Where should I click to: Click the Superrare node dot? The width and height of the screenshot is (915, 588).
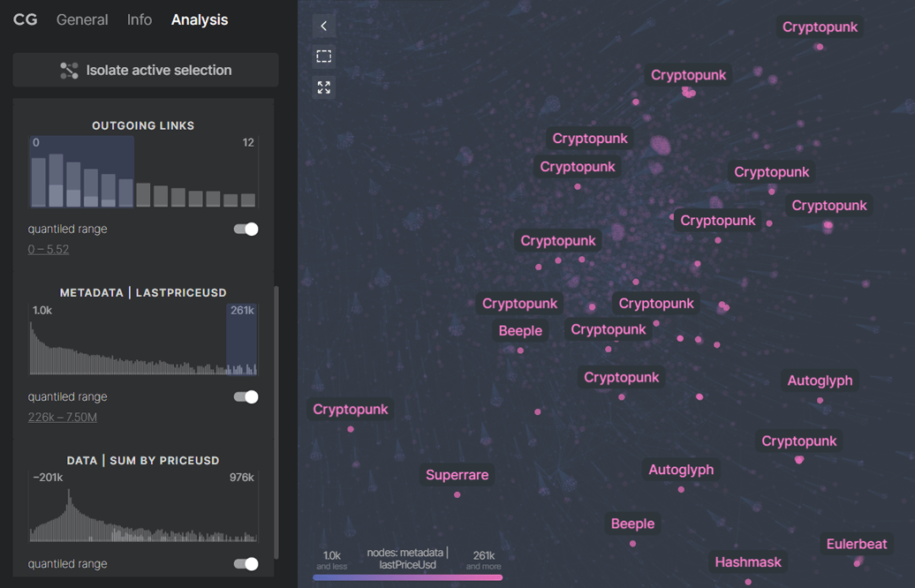pos(457,494)
